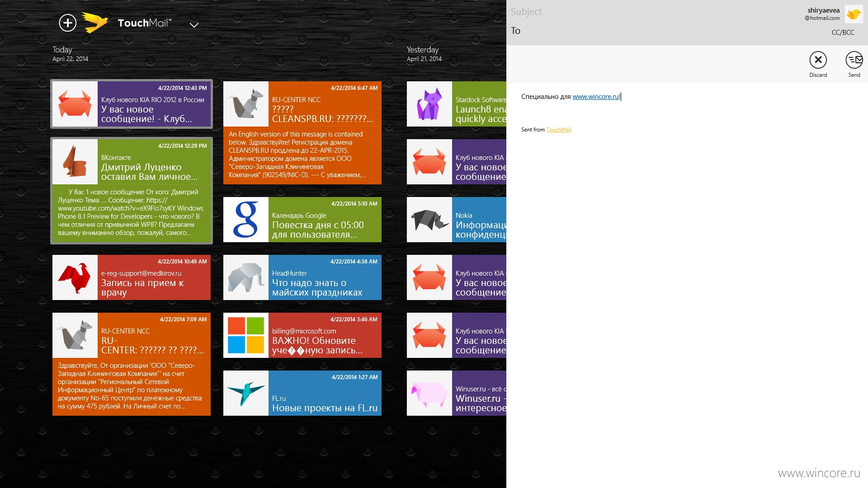Click the crab icon on the 12:43 PM message

[75, 104]
